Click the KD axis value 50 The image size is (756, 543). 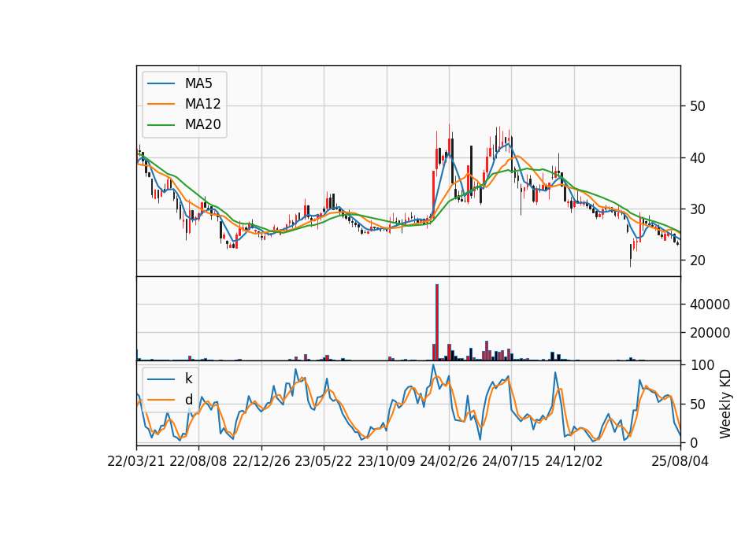[697, 404]
